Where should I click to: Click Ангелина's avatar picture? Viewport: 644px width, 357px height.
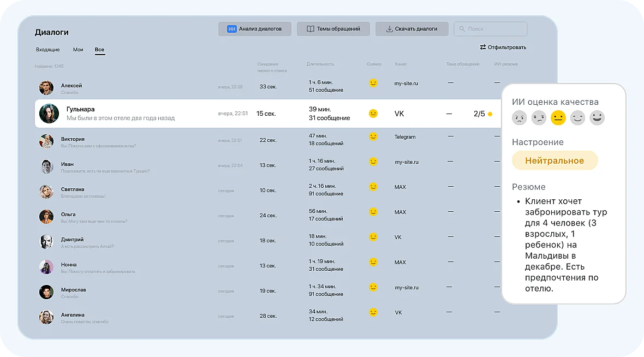pyautogui.click(x=46, y=317)
